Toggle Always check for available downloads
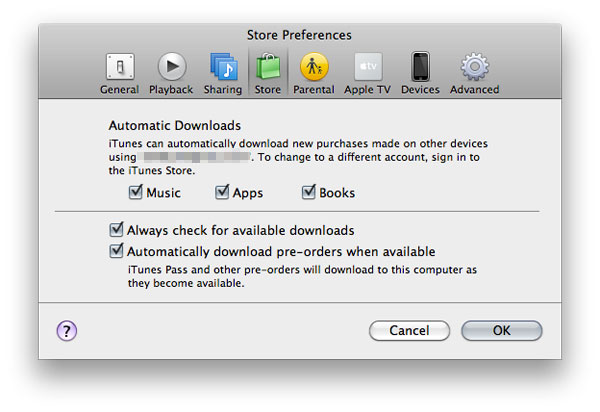This screenshot has height=412, width=600. pos(116,230)
